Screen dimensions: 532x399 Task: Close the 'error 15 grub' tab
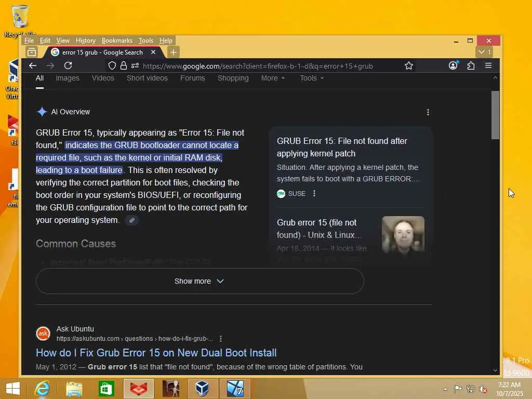click(153, 52)
